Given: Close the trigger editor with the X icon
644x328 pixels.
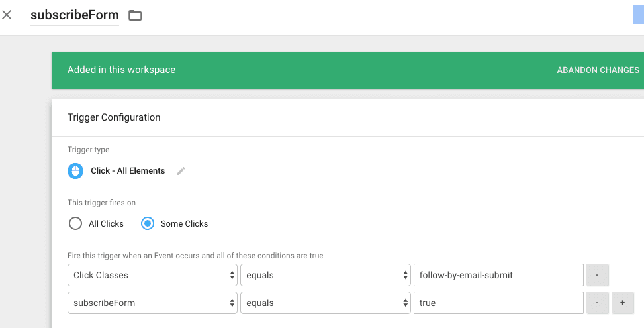Looking at the screenshot, I should click(7, 15).
